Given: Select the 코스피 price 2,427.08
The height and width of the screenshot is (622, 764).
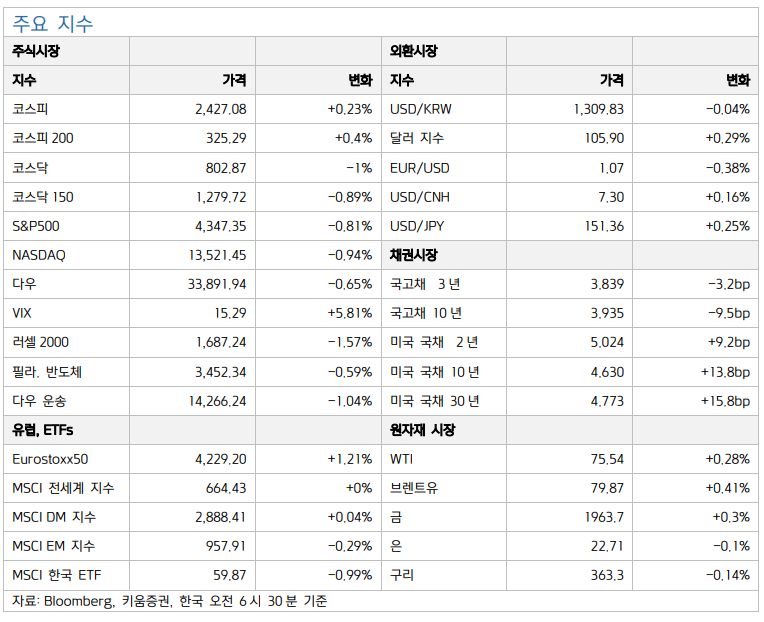Looking at the screenshot, I should coord(221,109).
